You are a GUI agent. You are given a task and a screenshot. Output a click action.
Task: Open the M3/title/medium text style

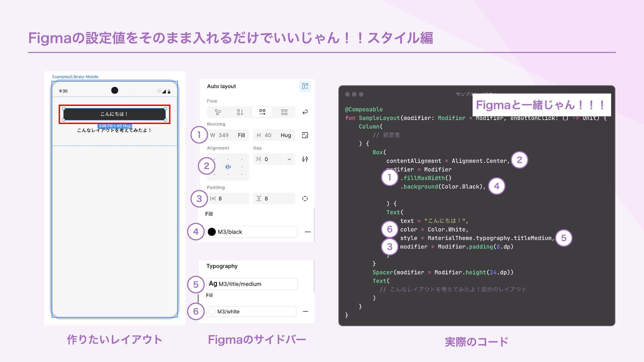(x=252, y=284)
